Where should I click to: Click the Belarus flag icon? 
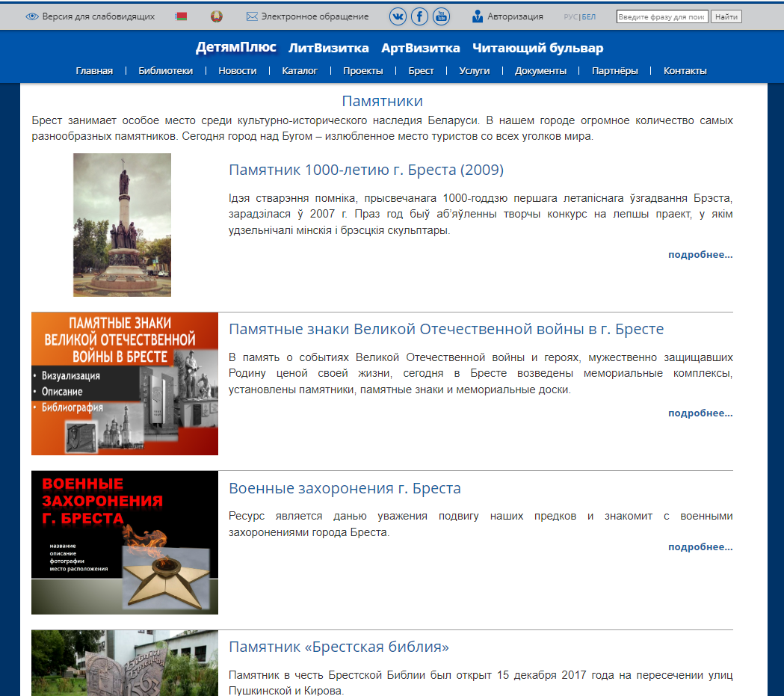click(x=181, y=16)
